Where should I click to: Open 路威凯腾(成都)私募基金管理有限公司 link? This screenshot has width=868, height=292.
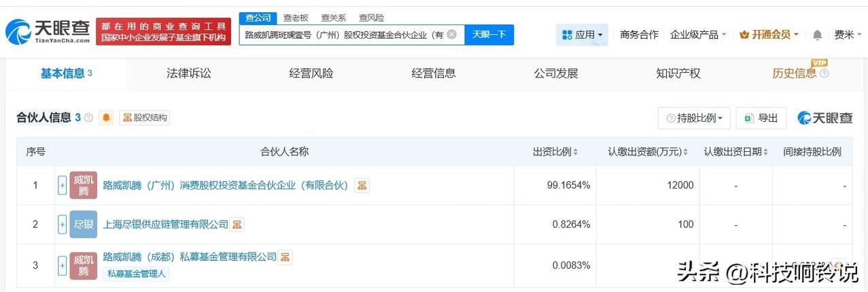click(x=190, y=257)
